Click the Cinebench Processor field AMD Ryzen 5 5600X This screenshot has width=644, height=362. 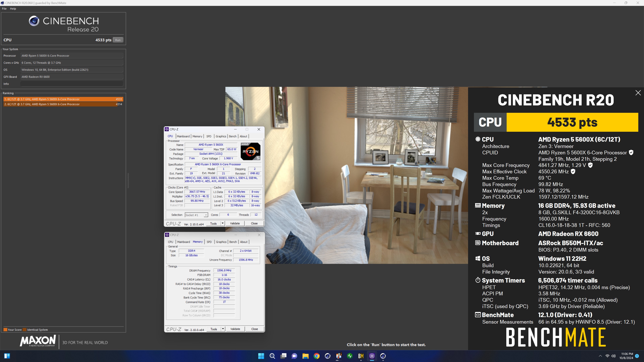click(x=72, y=56)
